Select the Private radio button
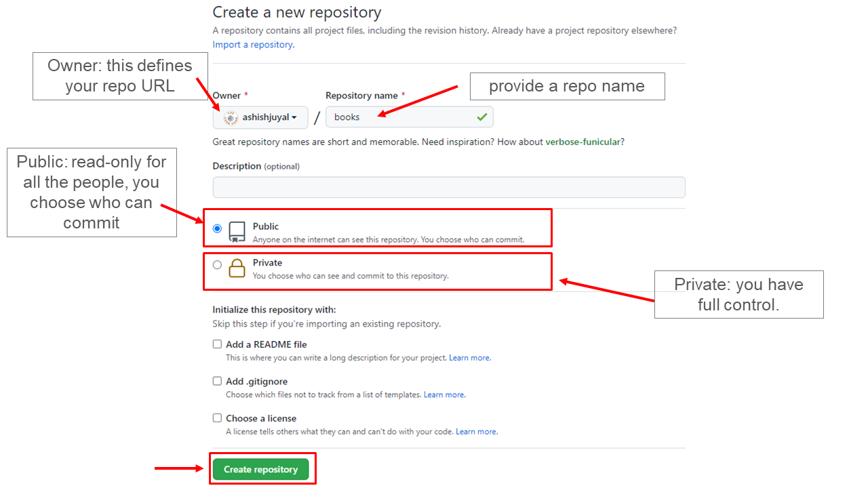868x488 pixels. [x=217, y=265]
